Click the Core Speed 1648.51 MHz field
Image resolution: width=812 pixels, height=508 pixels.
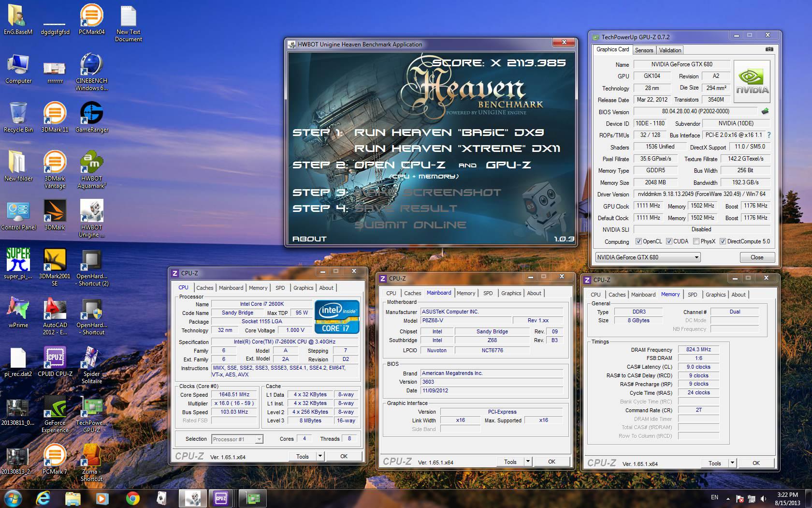[234, 395]
